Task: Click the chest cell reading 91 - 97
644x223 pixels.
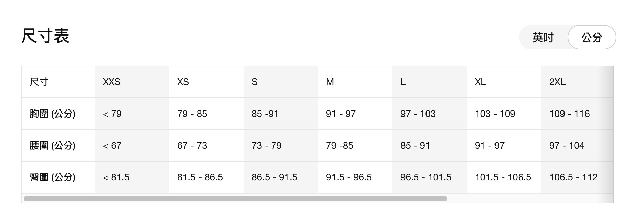Action: click(341, 114)
